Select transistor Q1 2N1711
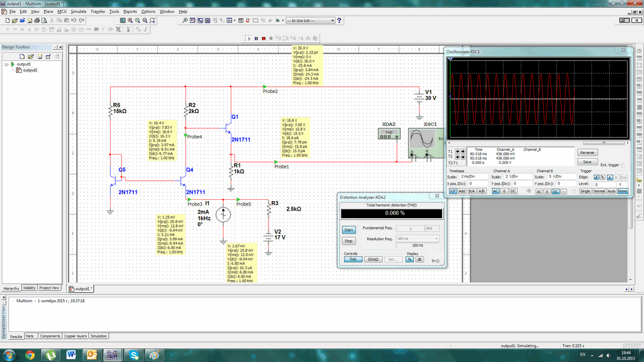Image resolution: width=644 pixels, height=362 pixels. [x=228, y=128]
